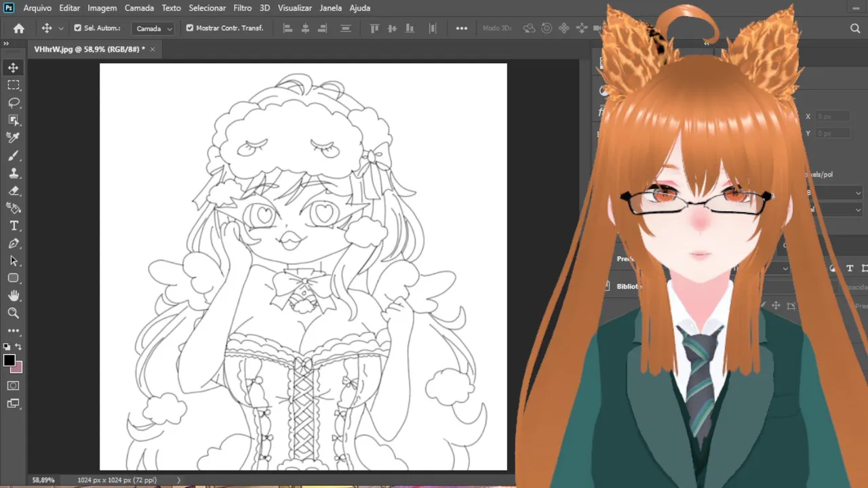Select the Brush tool
The height and width of the screenshot is (488, 868).
tap(13, 156)
